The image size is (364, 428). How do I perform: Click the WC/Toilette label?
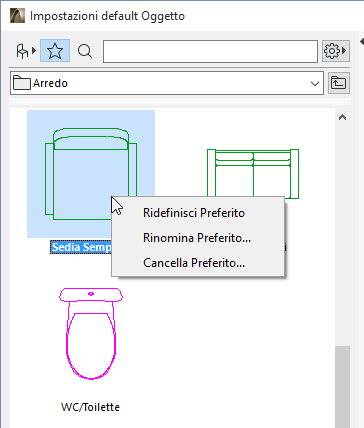[x=90, y=407]
